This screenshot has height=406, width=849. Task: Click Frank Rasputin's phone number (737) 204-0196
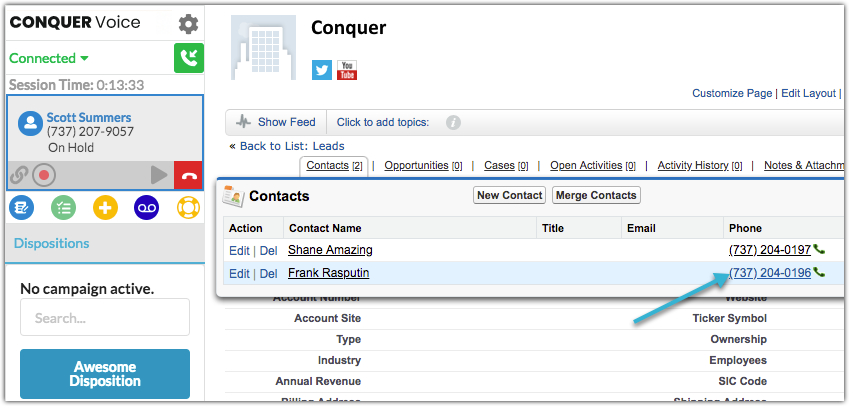pos(770,273)
